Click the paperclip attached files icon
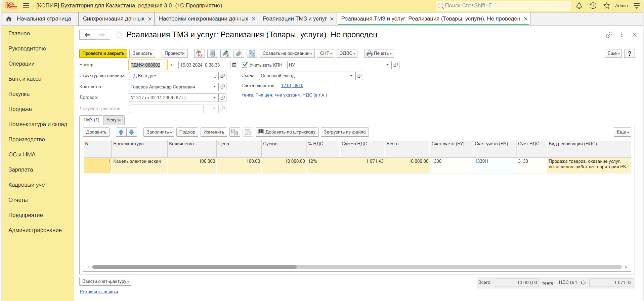644x301 pixels. tap(239, 53)
